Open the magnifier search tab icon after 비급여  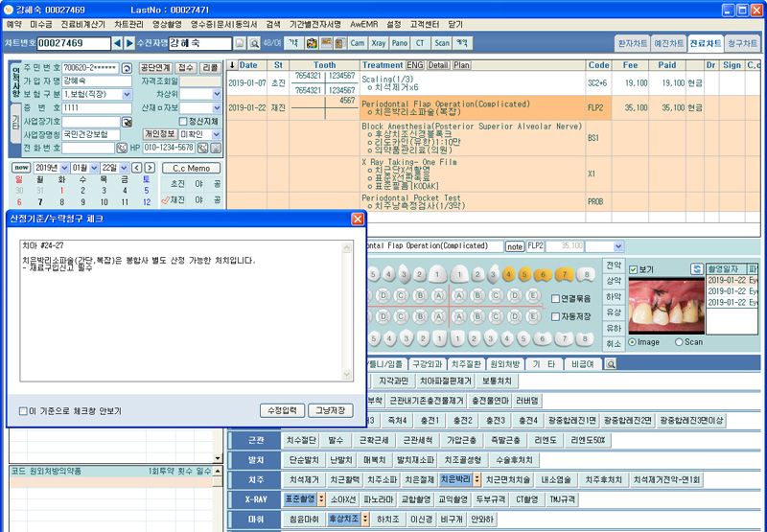610,364
